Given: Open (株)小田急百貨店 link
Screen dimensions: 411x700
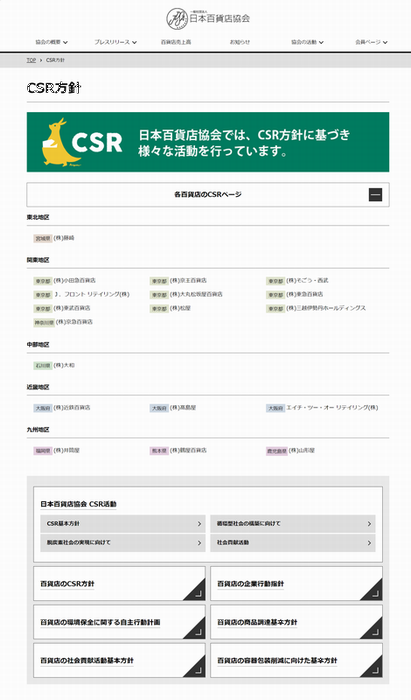Looking at the screenshot, I should [x=74, y=280].
